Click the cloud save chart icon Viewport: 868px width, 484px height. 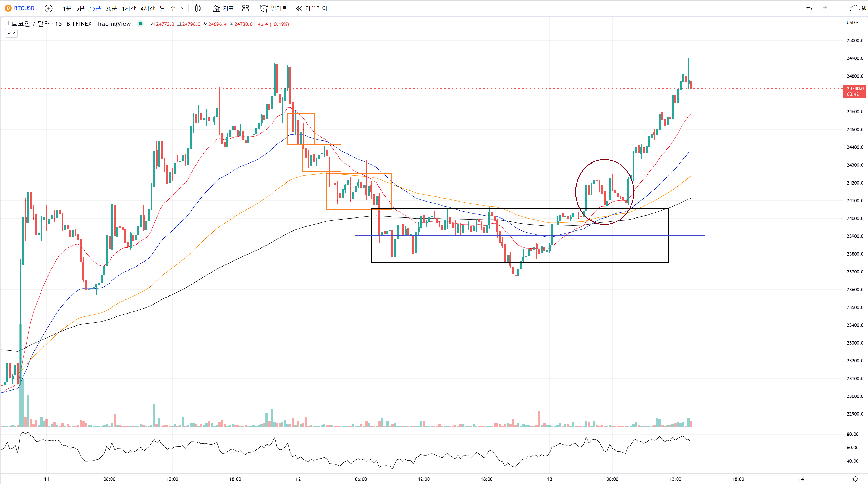tap(854, 8)
